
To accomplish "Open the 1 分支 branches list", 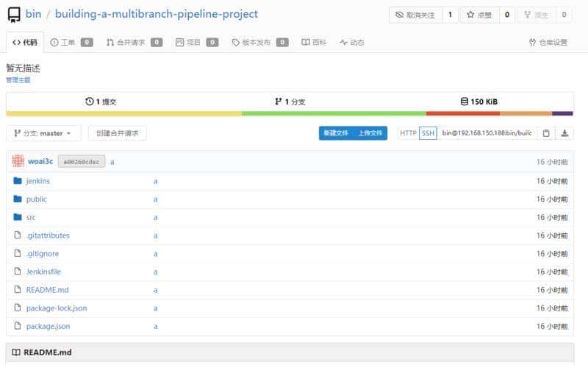I will [290, 102].
